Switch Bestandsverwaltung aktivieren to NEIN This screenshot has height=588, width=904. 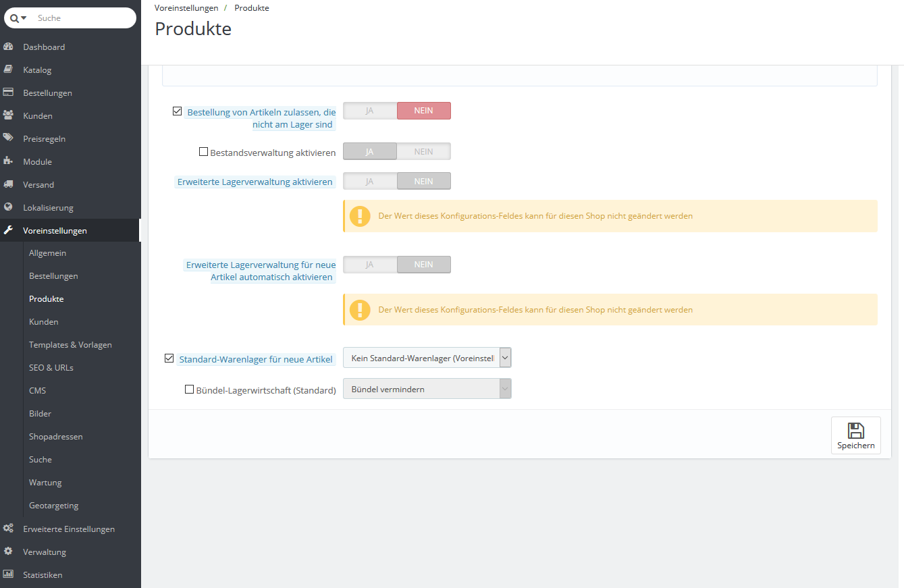click(x=424, y=151)
